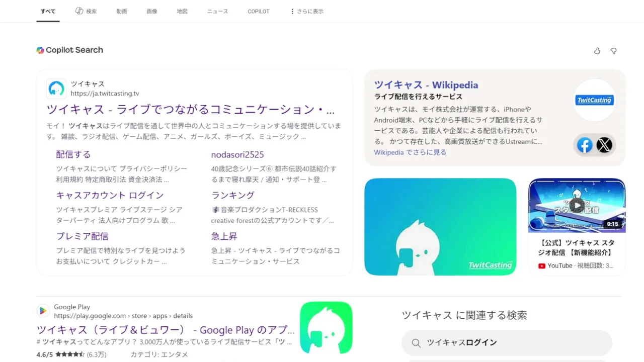Click the Copilot Search logo icon

click(x=40, y=50)
